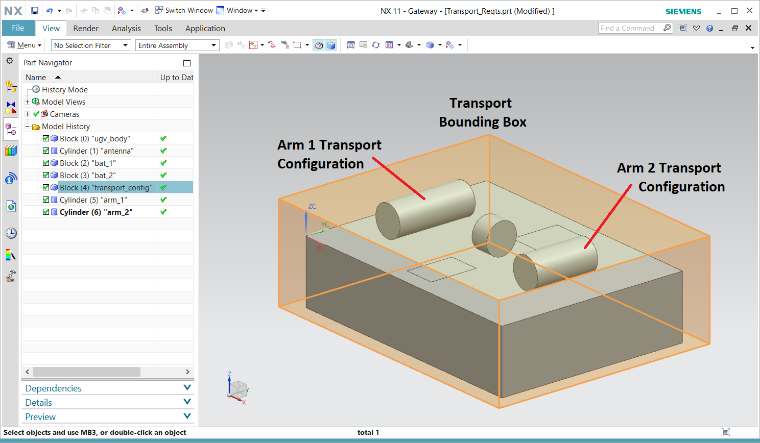Image resolution: width=760 pixels, height=443 pixels.
Task: Collapse the Model History tree node
Action: pos(27,126)
